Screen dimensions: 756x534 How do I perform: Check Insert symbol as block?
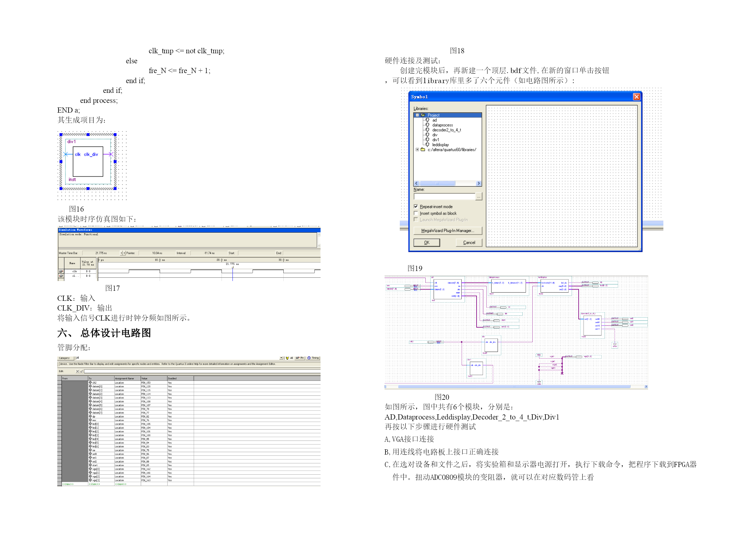click(416, 213)
